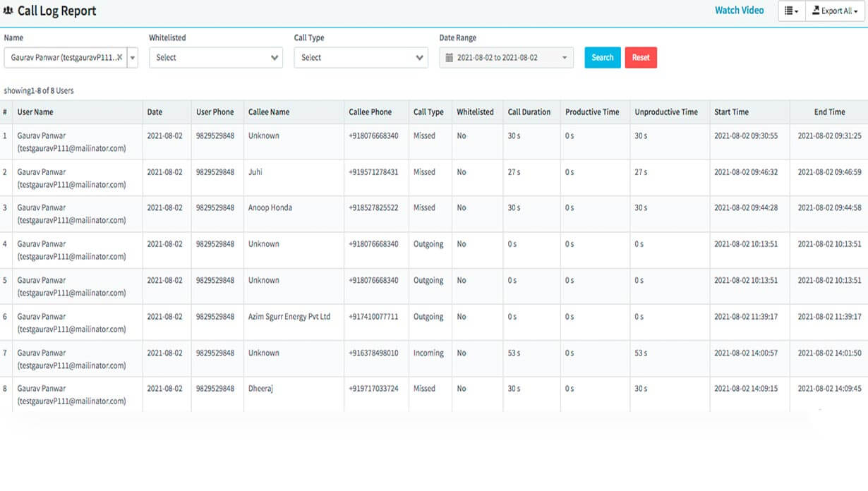Click the Productive Time column header
Viewport: 868px width, 491px height.
pos(592,112)
